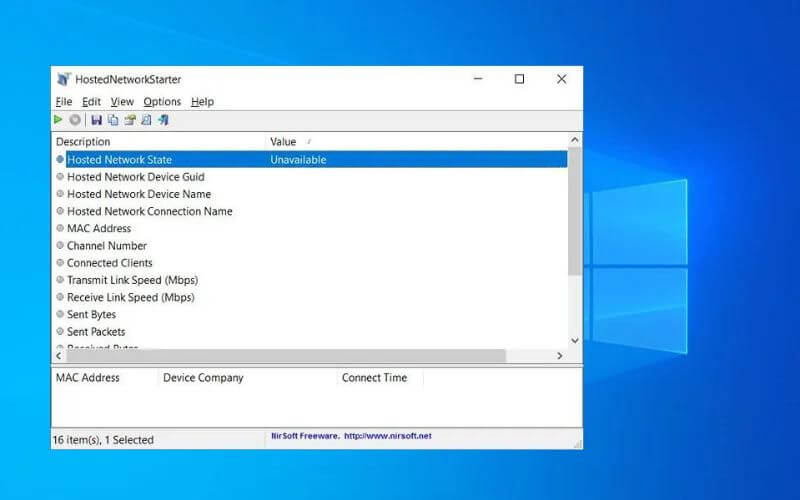The width and height of the screenshot is (800, 500).
Task: Select the Connected Clients row
Action: click(x=109, y=263)
